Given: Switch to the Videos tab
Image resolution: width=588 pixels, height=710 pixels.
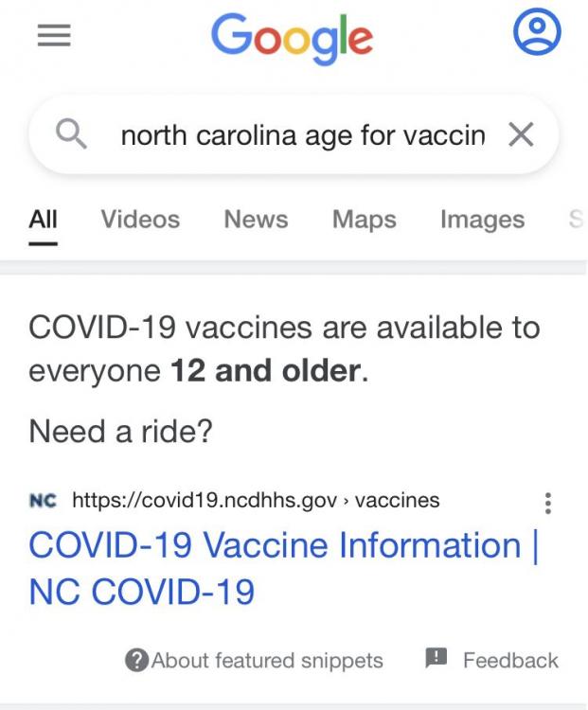Looking at the screenshot, I should pos(140,220).
